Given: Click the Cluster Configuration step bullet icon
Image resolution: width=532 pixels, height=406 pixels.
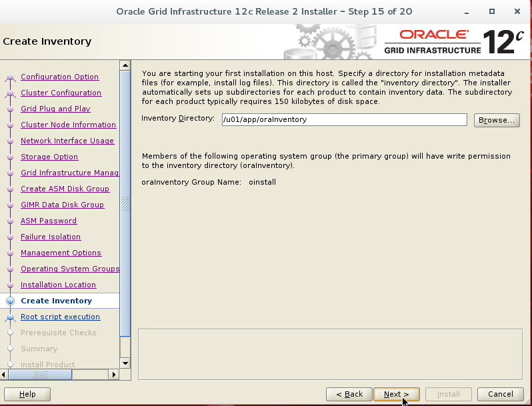Looking at the screenshot, I should point(10,93).
